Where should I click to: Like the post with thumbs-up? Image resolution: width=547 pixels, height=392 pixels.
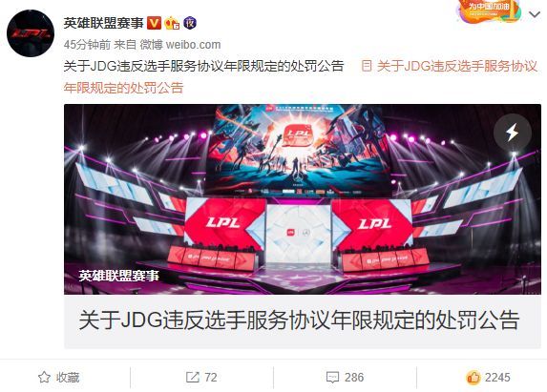click(473, 377)
